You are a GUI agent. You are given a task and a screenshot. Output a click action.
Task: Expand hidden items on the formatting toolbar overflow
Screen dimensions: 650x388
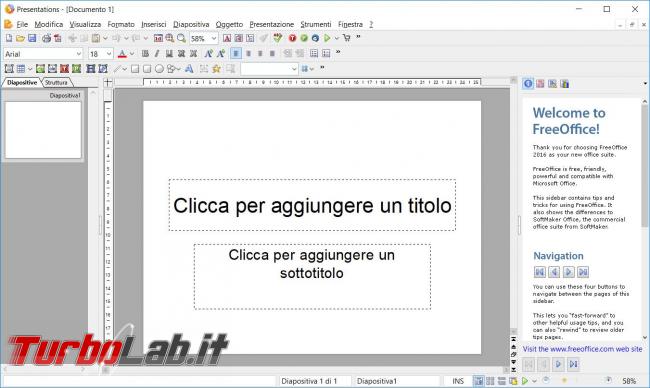pos(338,53)
